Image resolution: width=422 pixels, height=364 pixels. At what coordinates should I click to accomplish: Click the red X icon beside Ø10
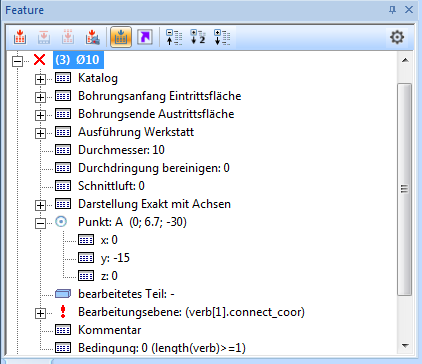point(40,60)
